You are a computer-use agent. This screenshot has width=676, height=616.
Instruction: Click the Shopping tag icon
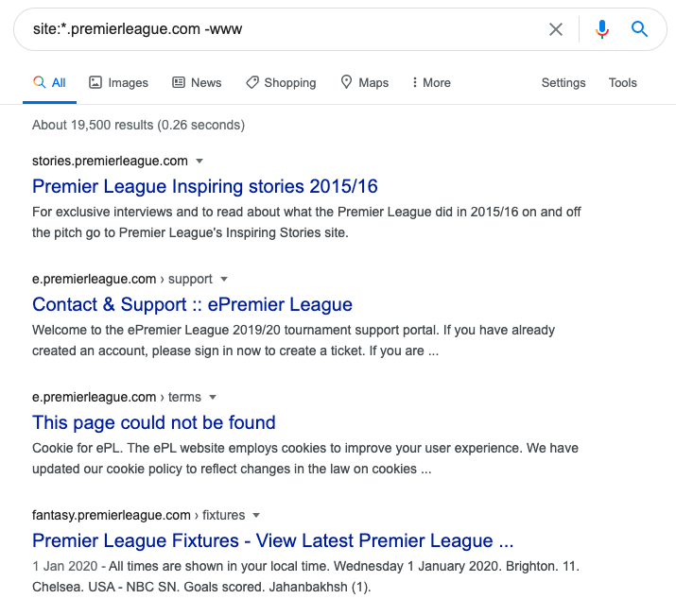coord(252,82)
